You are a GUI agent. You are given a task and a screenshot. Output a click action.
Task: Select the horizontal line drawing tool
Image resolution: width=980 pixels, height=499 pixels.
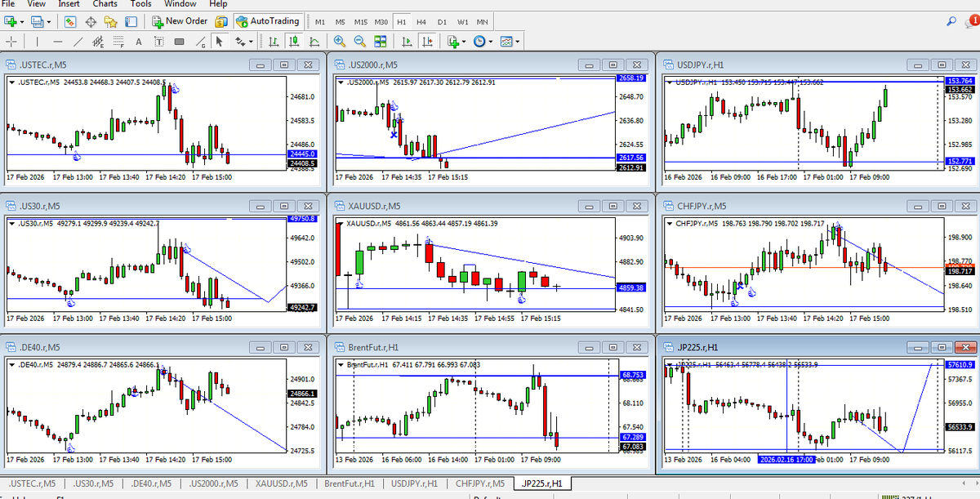pos(58,42)
